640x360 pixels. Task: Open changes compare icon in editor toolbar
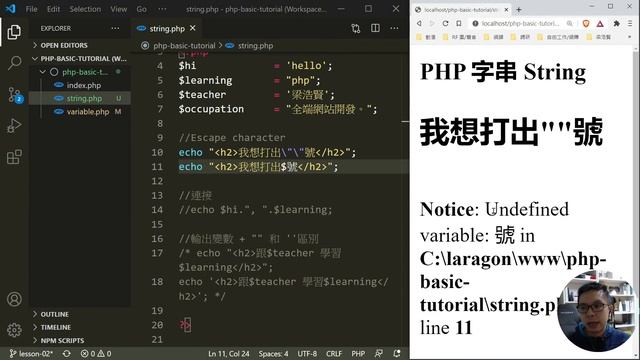pos(356,28)
